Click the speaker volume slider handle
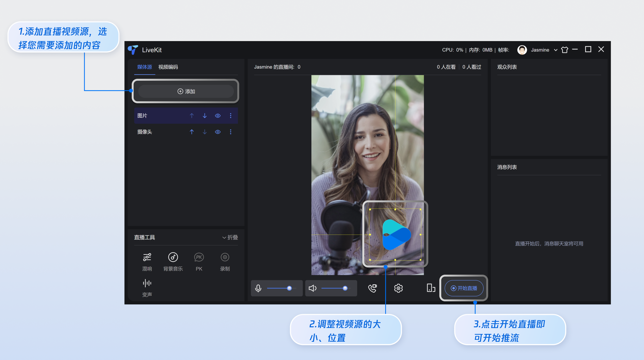 pos(345,288)
